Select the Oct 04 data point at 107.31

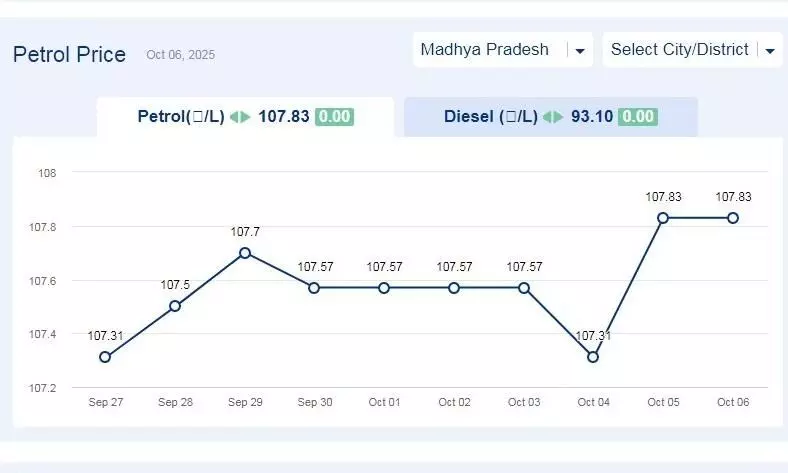(593, 357)
